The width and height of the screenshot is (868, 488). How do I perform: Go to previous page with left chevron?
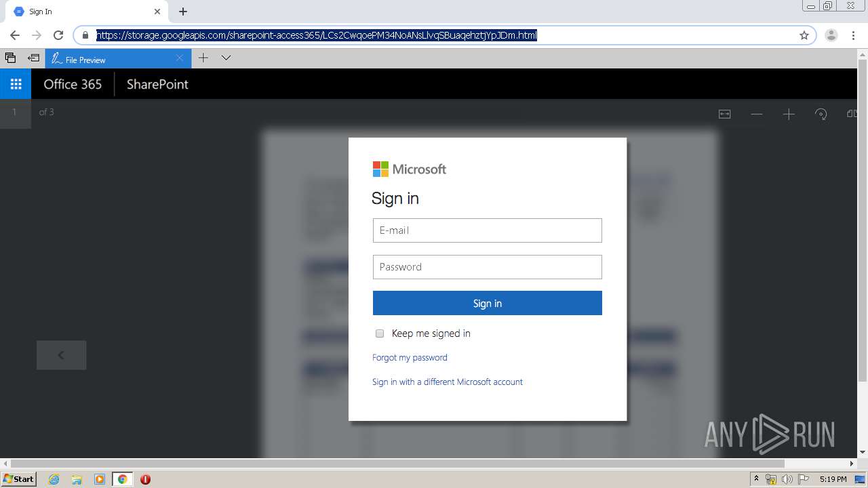click(61, 355)
